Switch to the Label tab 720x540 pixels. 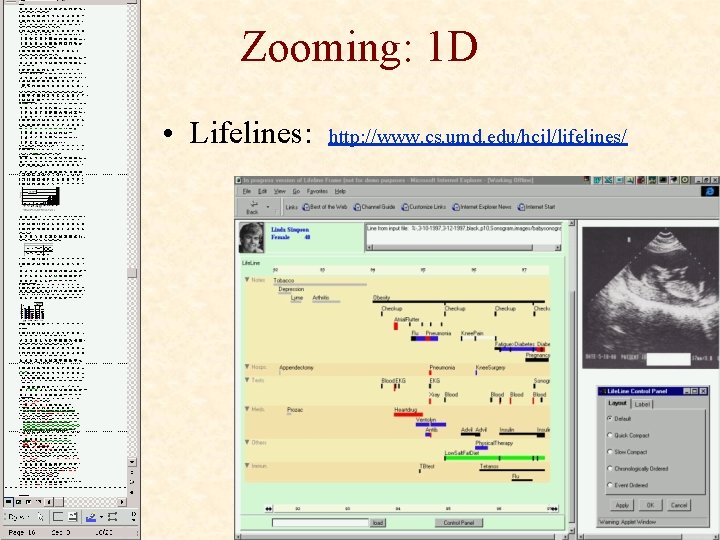click(x=642, y=404)
